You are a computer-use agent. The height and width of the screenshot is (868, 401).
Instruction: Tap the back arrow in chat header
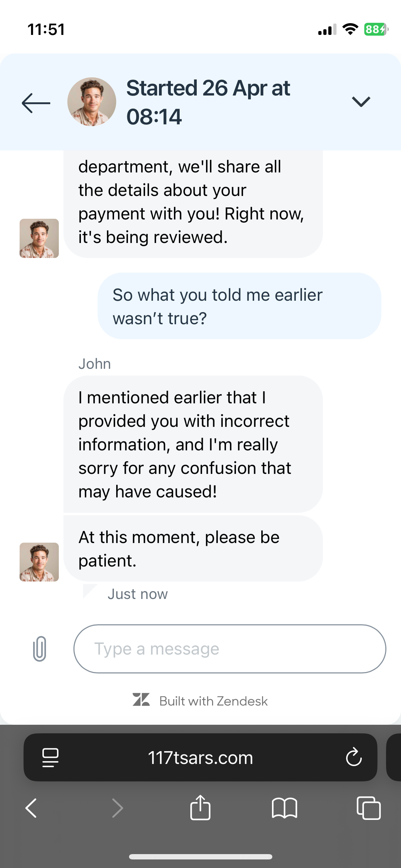(x=36, y=103)
